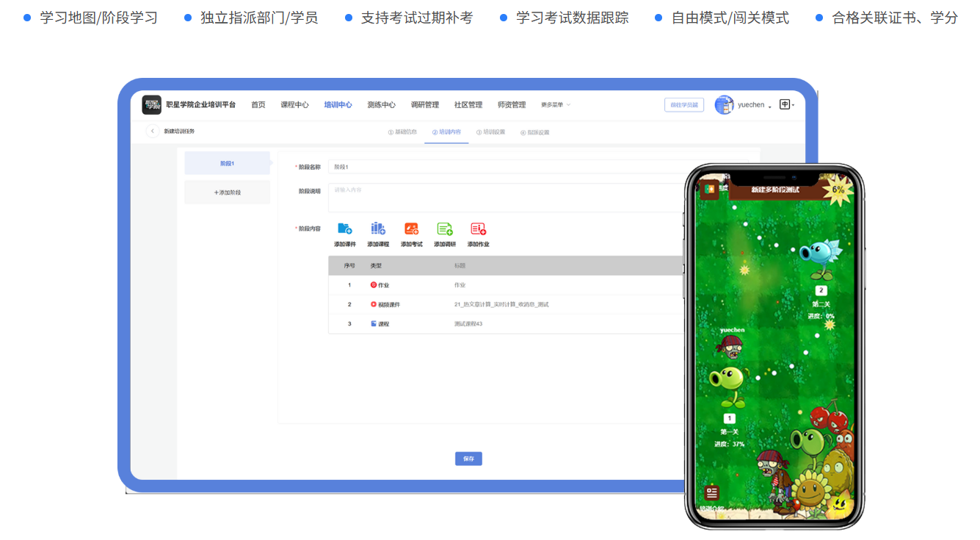The image size is (980, 540).
Task: Open the 测练中心 menu
Action: click(382, 105)
